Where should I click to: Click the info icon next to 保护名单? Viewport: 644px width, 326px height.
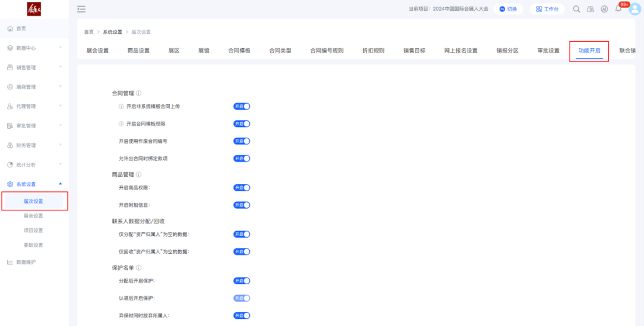click(139, 268)
